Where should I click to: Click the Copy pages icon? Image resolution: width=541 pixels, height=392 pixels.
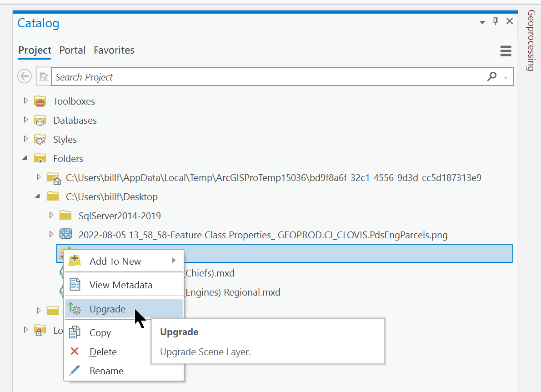click(74, 332)
